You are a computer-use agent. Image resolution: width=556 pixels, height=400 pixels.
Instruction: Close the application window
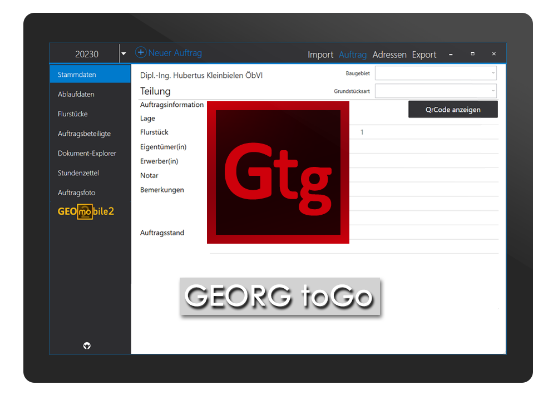[494, 54]
